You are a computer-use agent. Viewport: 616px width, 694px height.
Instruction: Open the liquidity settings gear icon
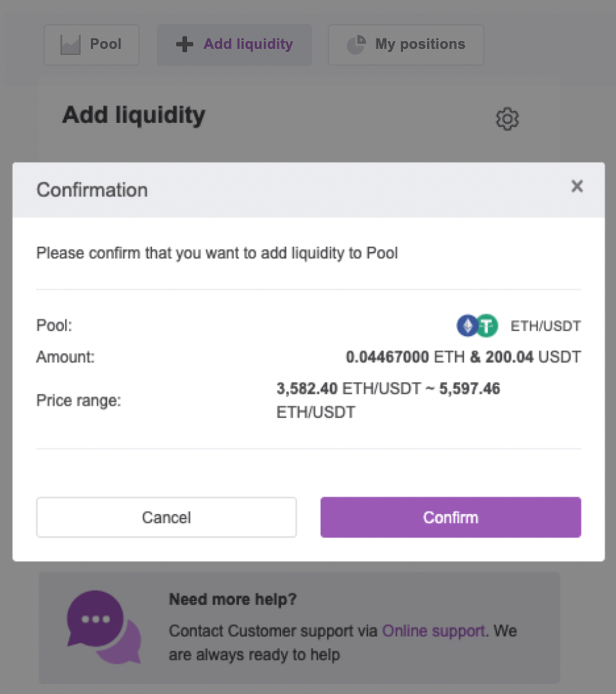[507, 119]
